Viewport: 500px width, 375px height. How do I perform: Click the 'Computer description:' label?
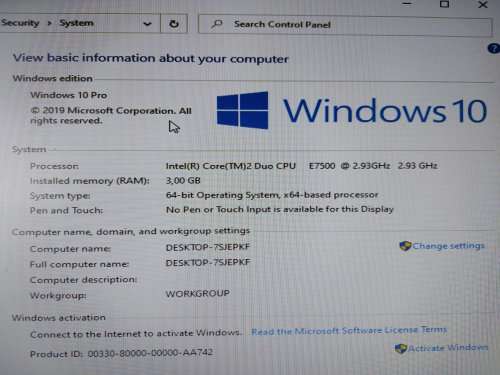(84, 280)
